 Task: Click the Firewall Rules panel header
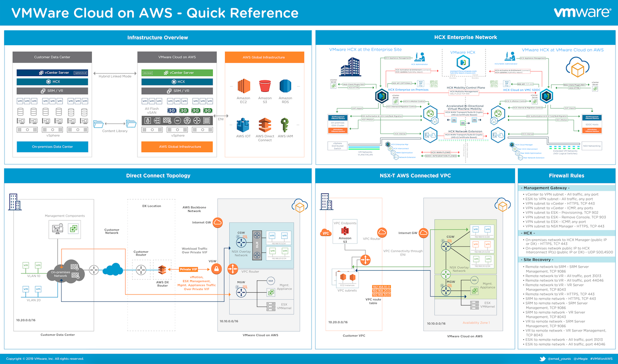[x=566, y=176]
